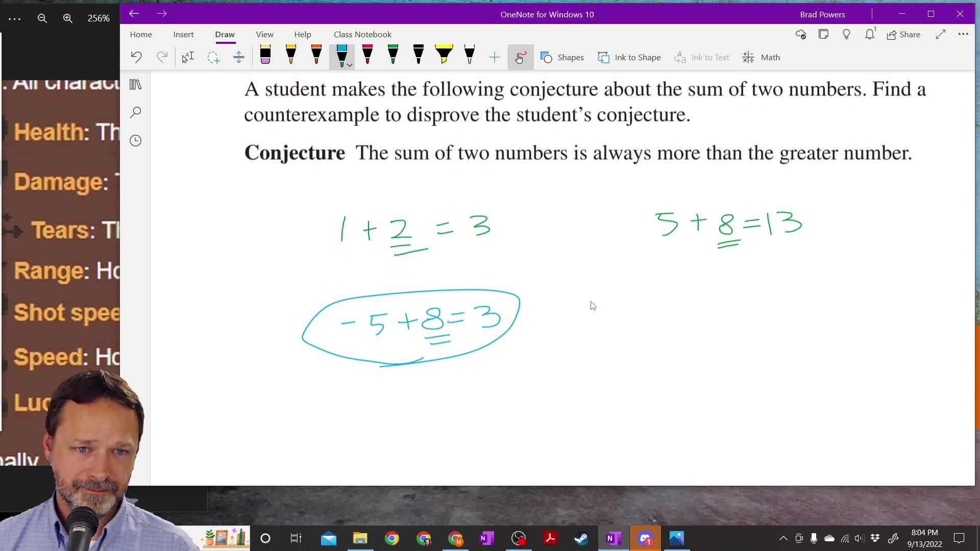980x551 pixels.
Task: Open the Math assistant
Action: (x=761, y=57)
